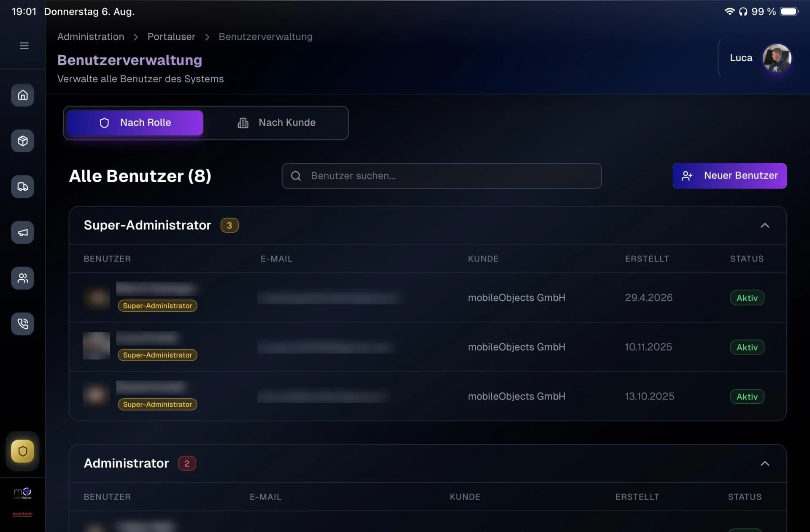Screen dimensions: 810x532
Task: Collapse the Super-Administrator group
Action: pyautogui.click(x=764, y=225)
